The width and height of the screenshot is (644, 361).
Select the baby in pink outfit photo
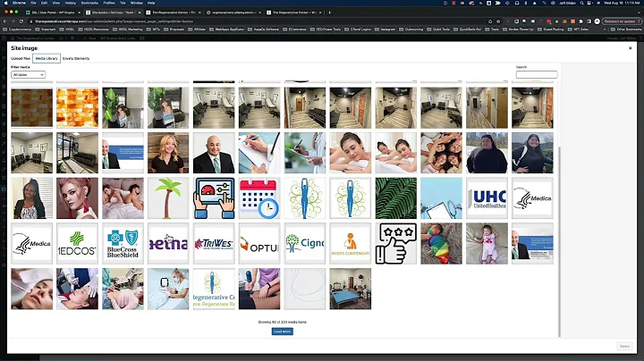[x=487, y=244]
